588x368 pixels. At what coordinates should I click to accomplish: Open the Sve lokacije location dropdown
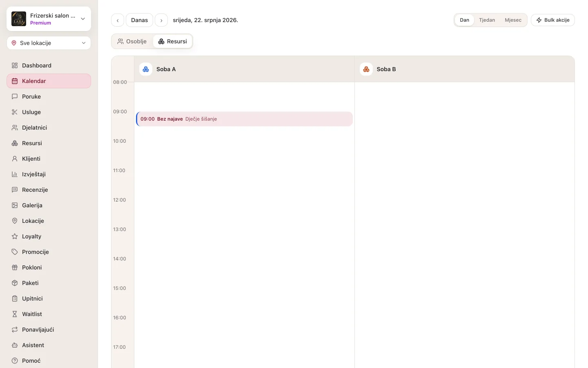coord(49,43)
